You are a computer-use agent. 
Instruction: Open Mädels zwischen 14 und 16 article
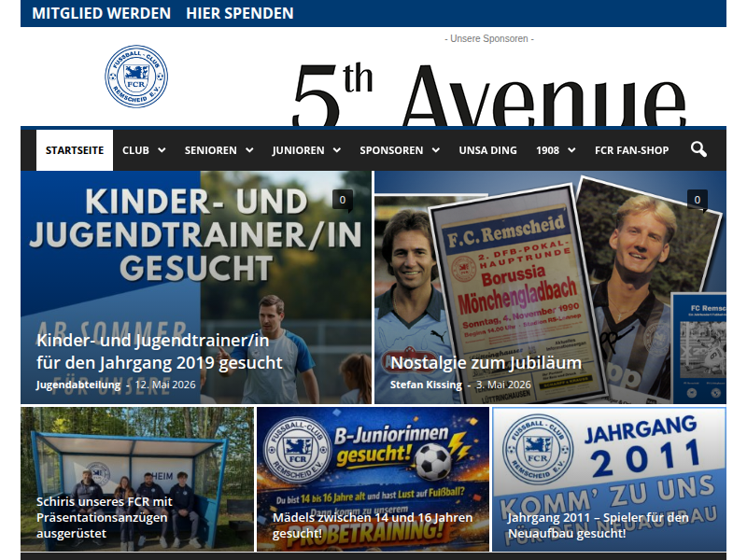click(373, 525)
